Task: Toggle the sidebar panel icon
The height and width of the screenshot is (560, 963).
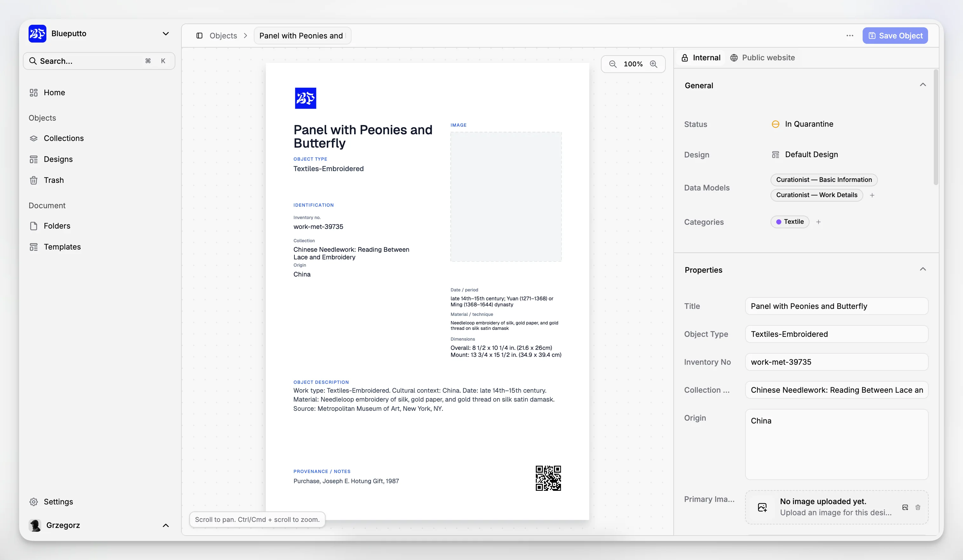Action: click(199, 36)
